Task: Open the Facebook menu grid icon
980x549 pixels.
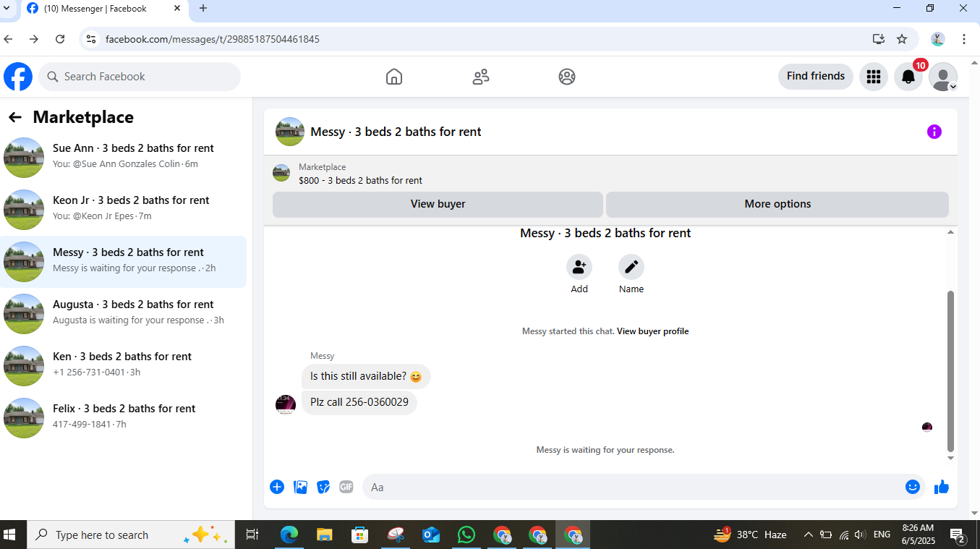Action: [874, 77]
